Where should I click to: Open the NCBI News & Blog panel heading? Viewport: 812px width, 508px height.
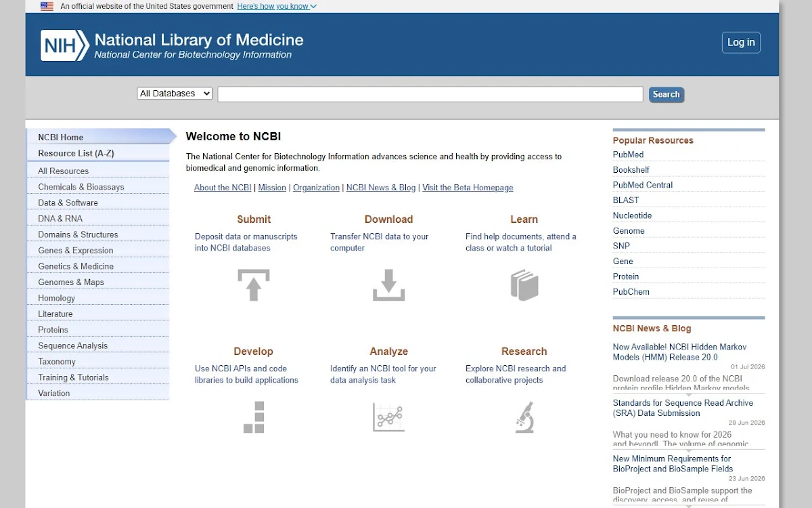click(x=652, y=329)
